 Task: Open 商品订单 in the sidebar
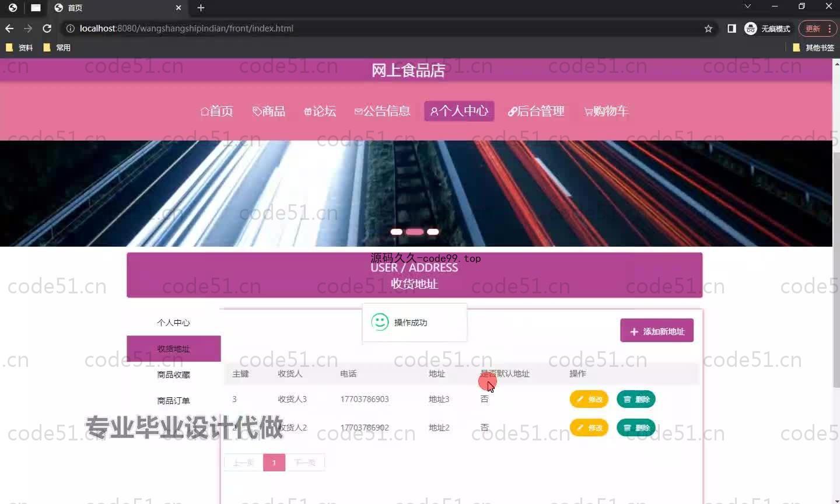coord(173,401)
